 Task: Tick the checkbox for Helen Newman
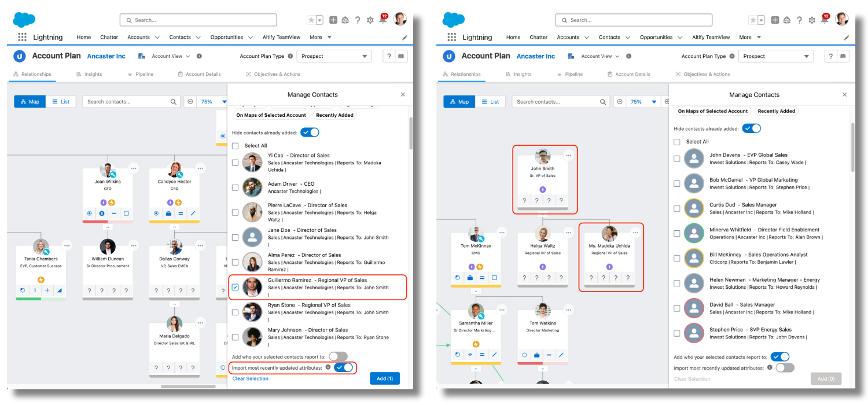677,283
